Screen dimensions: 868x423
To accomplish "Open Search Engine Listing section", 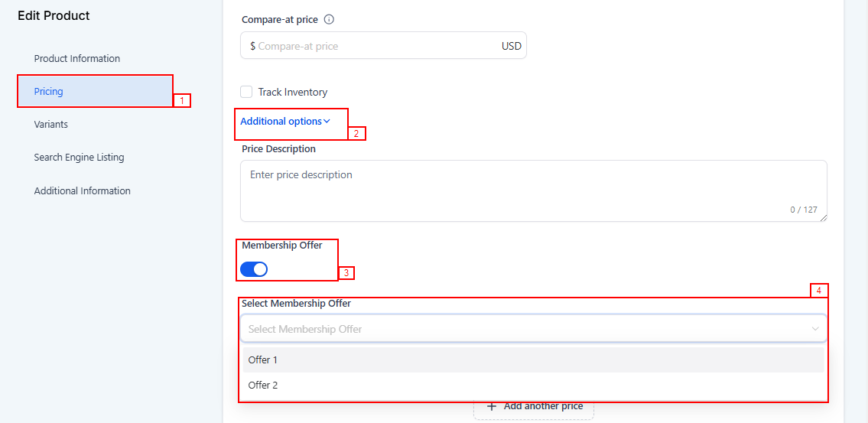I will point(79,157).
